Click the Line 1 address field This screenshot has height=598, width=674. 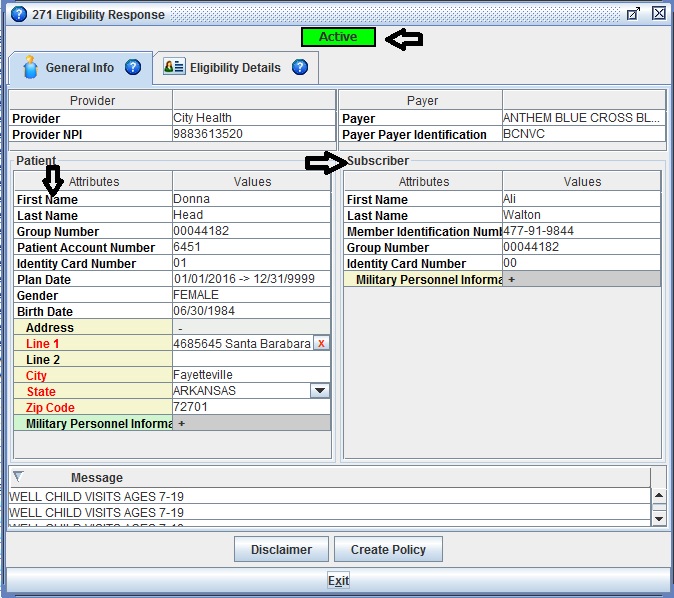click(x=243, y=343)
